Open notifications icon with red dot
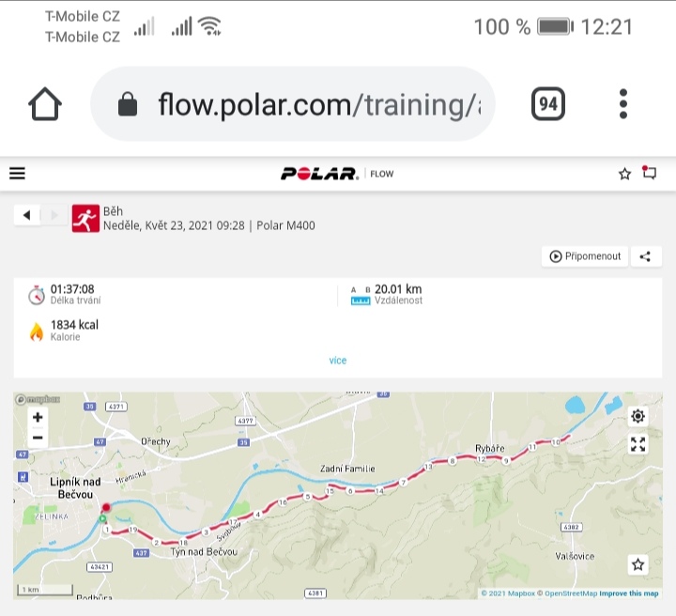This screenshot has height=616, width=676. (x=649, y=173)
